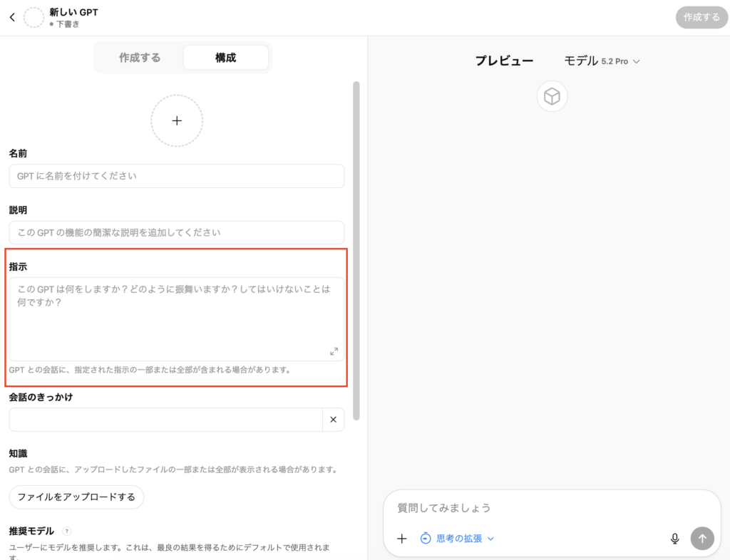
Task: Switch to the 作成する tab
Action: (140, 58)
